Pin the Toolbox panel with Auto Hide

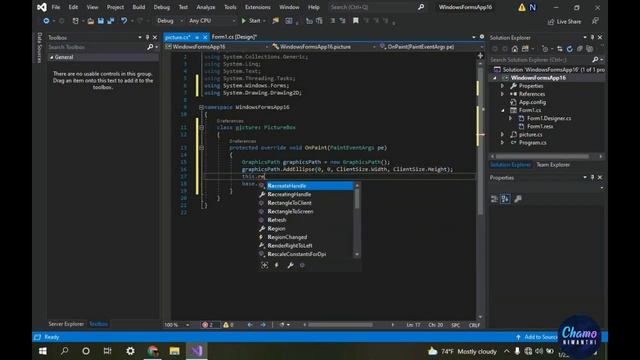(147, 38)
